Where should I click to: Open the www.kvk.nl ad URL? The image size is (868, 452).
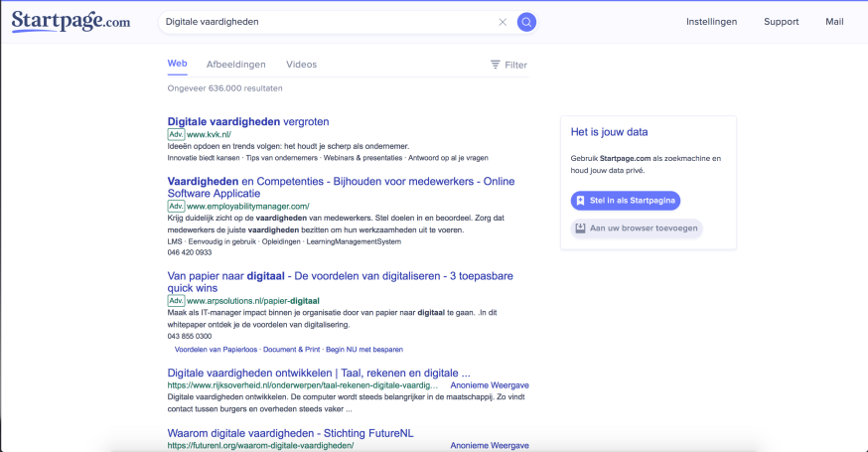(209, 134)
